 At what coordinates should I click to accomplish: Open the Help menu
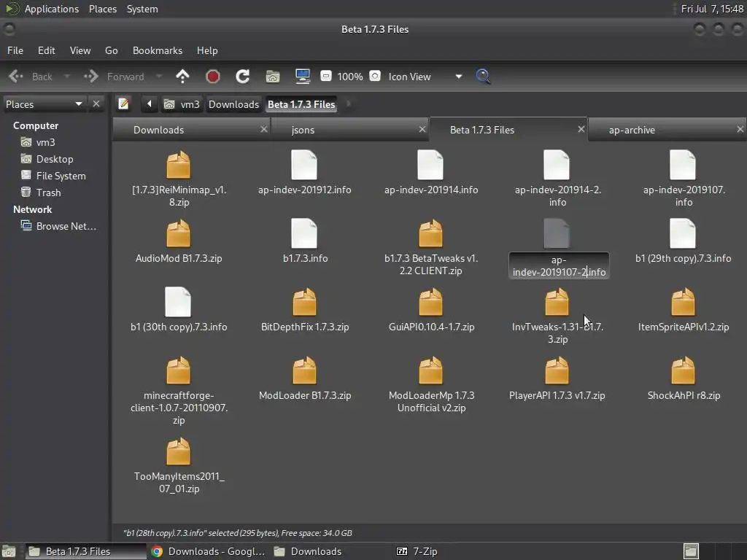pyautogui.click(x=207, y=50)
